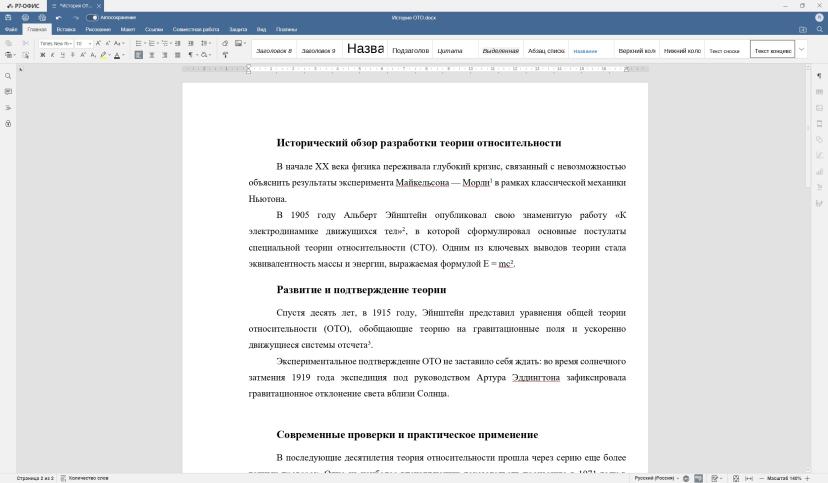Apply the Заголовок 9 style
Viewport: 828px width, 483px height.
pos(318,51)
